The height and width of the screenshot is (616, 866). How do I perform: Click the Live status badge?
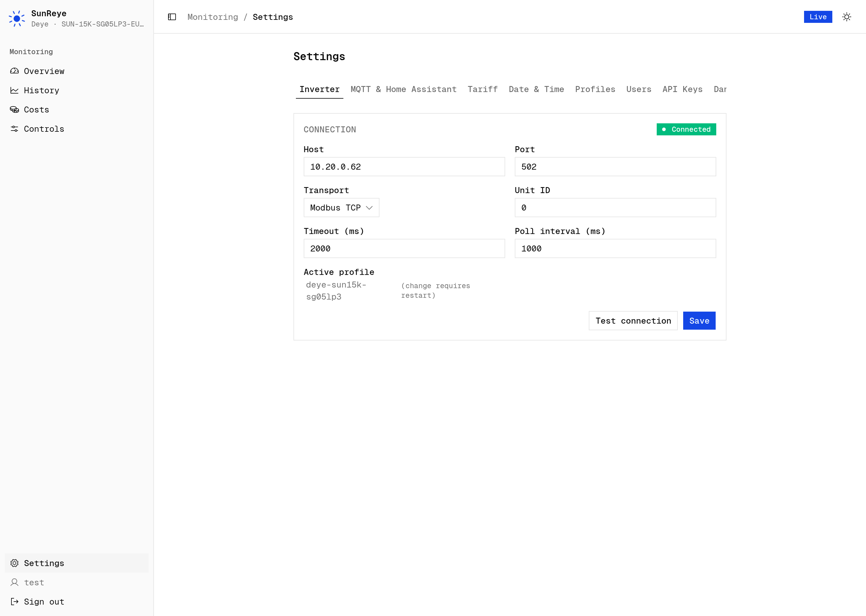pyautogui.click(x=818, y=17)
